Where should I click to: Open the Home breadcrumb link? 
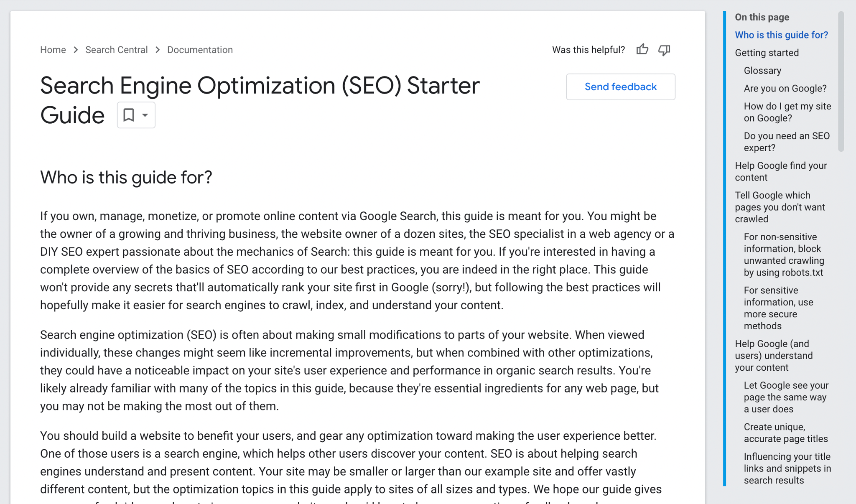pos(53,50)
